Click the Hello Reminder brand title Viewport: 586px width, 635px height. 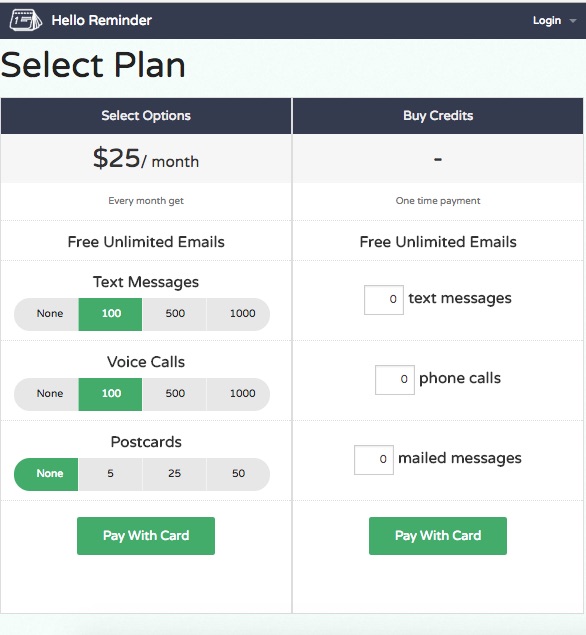(102, 20)
